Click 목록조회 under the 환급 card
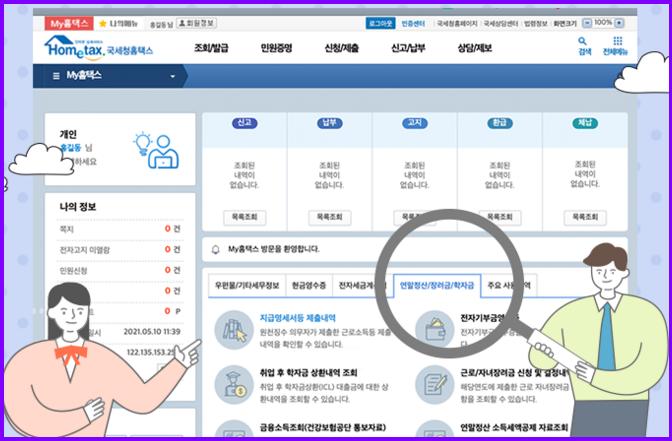Image resolution: width=672 pixels, height=441 pixels. [x=500, y=217]
